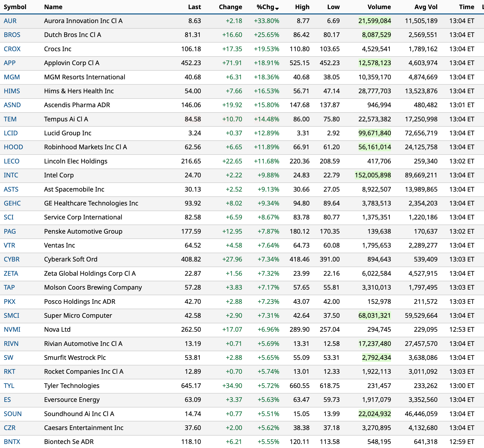The height and width of the screenshot is (448, 484).
Task: Select the HOOD ticker link
Action: coord(13,147)
